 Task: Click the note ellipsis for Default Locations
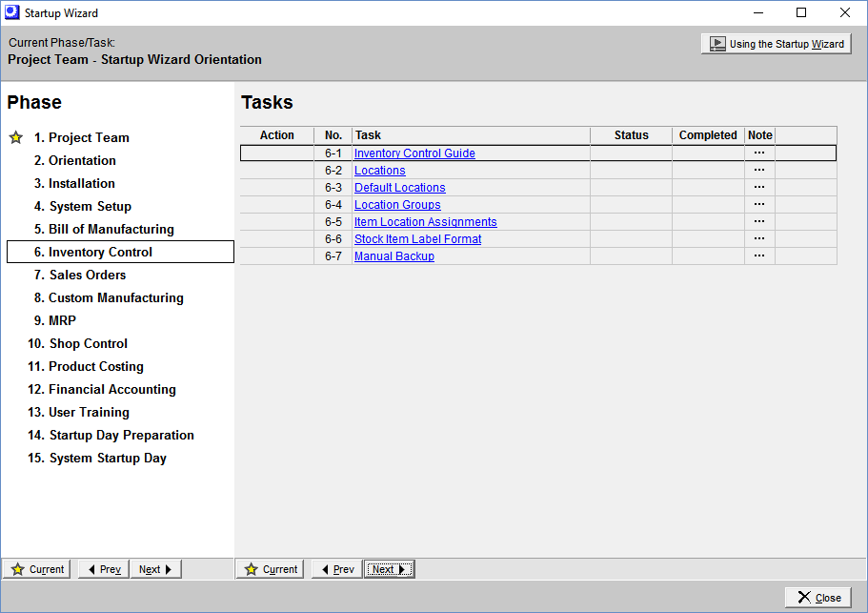coord(759,187)
